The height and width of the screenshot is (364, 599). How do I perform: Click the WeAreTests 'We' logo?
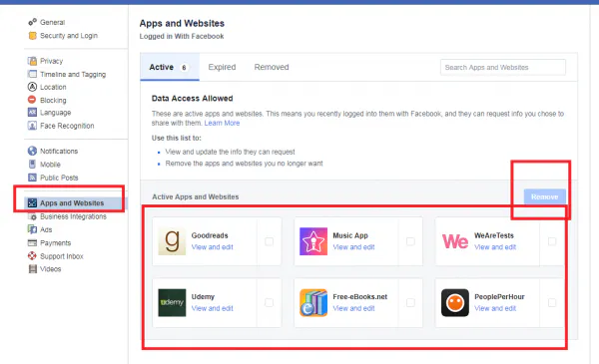455,241
